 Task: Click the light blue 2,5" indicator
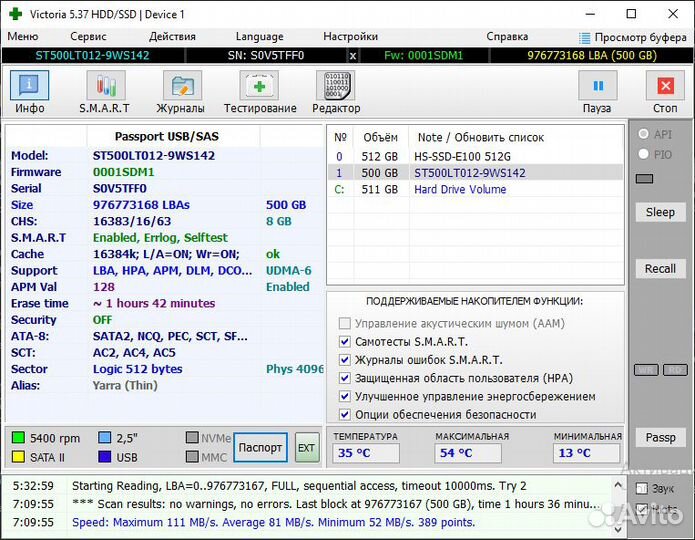pyautogui.click(x=105, y=438)
